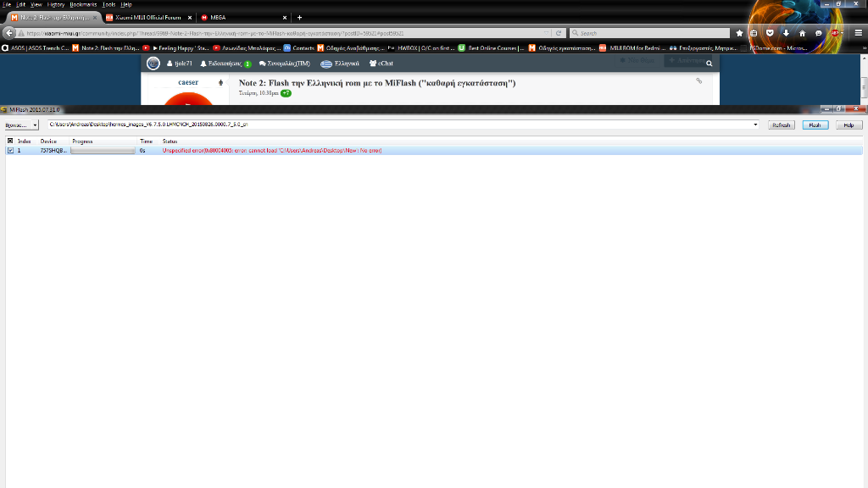
Task: Open the Adblock Plus dropdown arrow
Action: click(842, 33)
